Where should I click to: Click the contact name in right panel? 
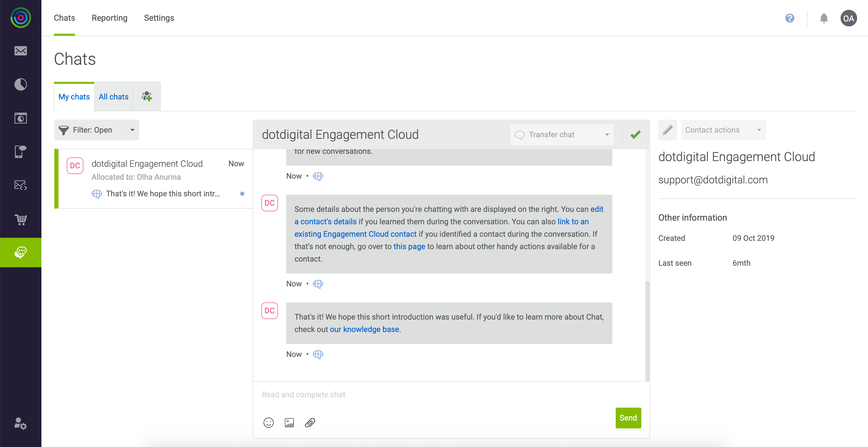click(737, 157)
